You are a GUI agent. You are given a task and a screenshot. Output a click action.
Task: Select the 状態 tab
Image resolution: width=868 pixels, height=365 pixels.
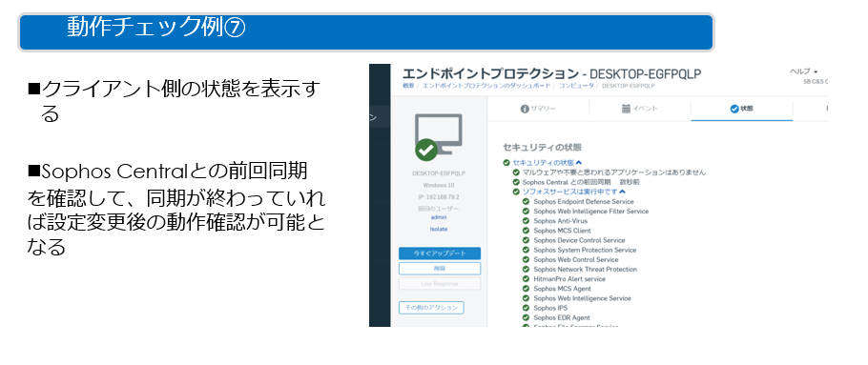(x=742, y=109)
